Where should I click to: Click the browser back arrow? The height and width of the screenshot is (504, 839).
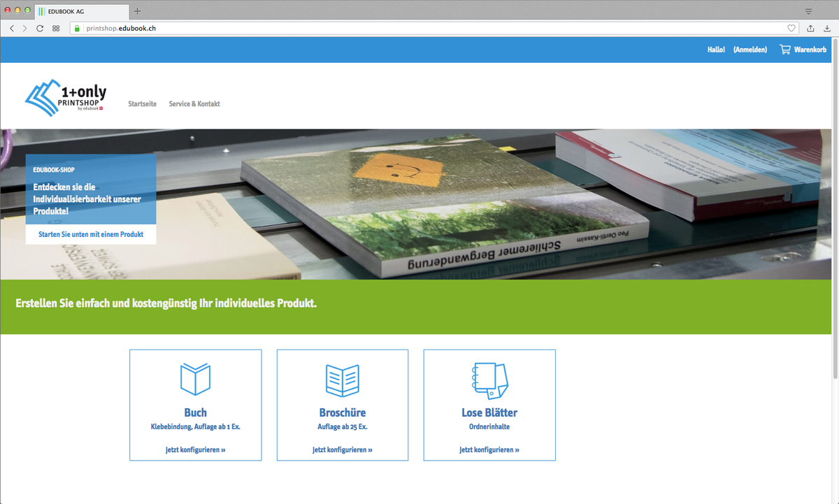(x=12, y=28)
